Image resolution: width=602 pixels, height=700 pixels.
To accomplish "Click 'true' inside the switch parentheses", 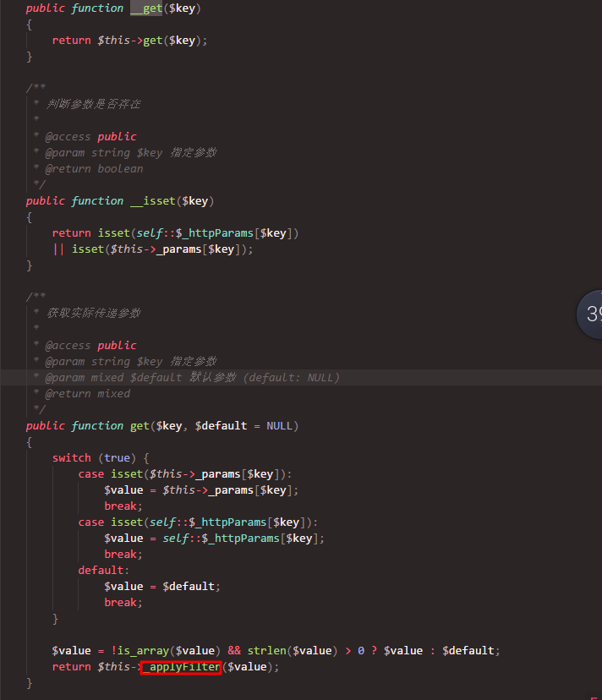I will tap(117, 458).
